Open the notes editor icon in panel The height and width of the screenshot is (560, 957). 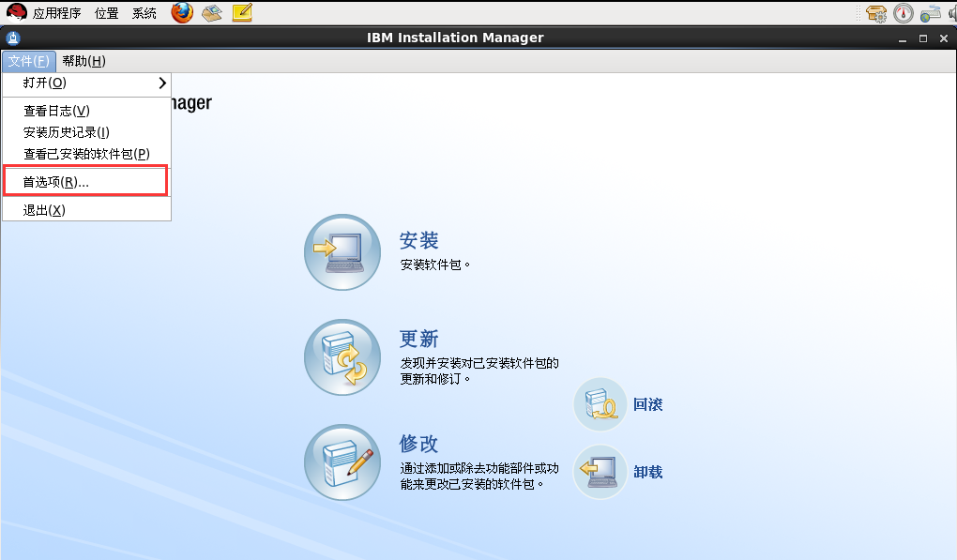(x=242, y=13)
